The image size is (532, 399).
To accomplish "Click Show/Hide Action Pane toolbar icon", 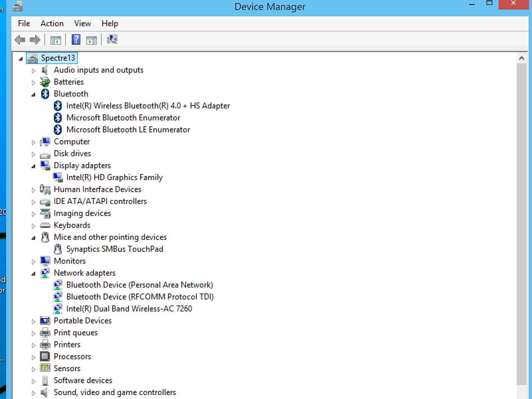I will 92,40.
